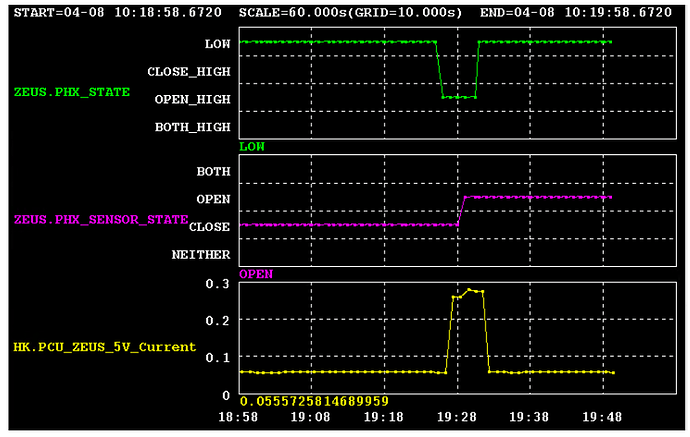Select the HK.PCU_ZEUS_5V_Current channel label
This screenshot has height=437, width=690.
104,347
